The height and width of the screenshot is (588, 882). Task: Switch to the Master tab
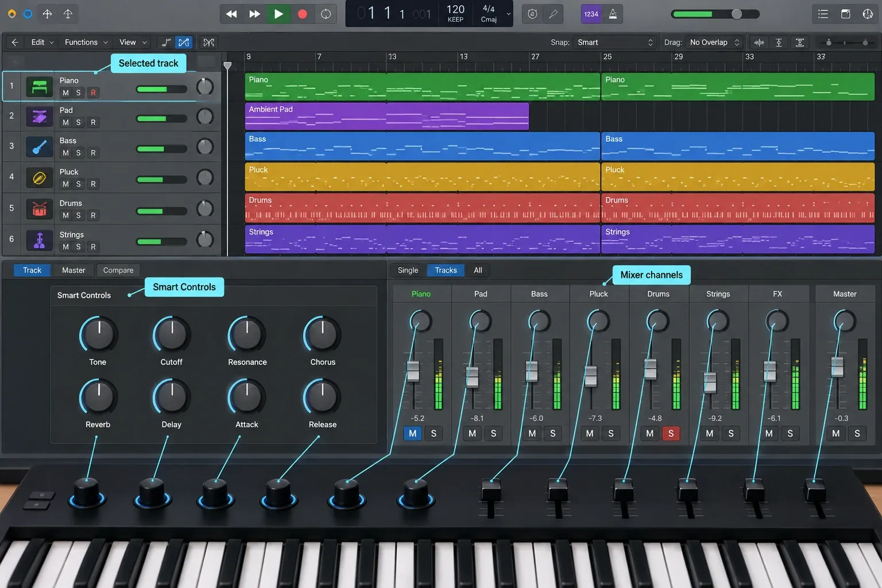[73, 270]
